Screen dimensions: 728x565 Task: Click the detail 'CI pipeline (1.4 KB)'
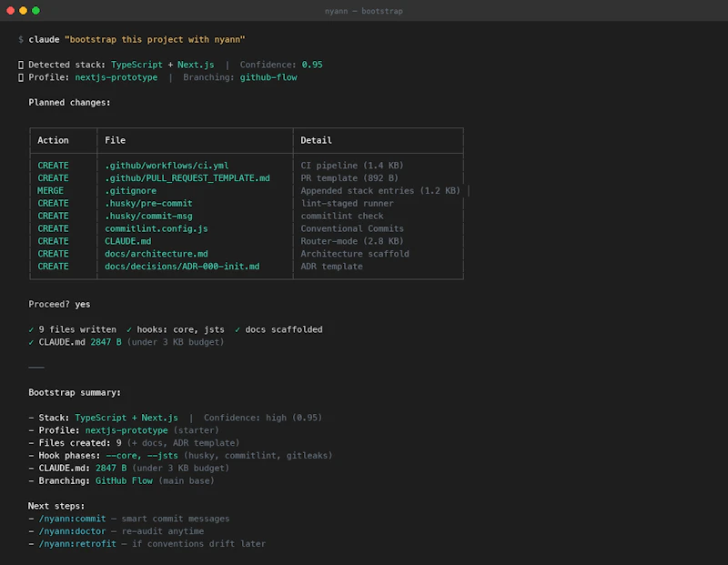(x=352, y=166)
